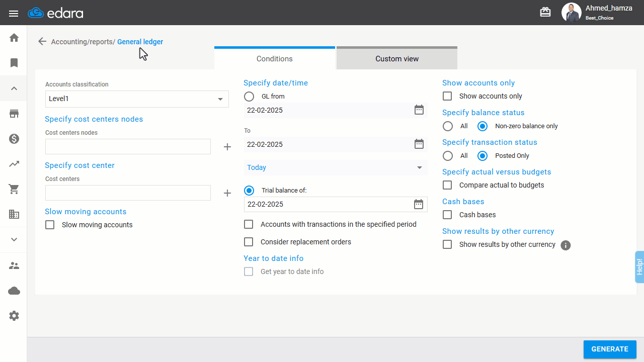The height and width of the screenshot is (362, 644).
Task: Click General ledger breadcrumb link
Action: (x=140, y=42)
